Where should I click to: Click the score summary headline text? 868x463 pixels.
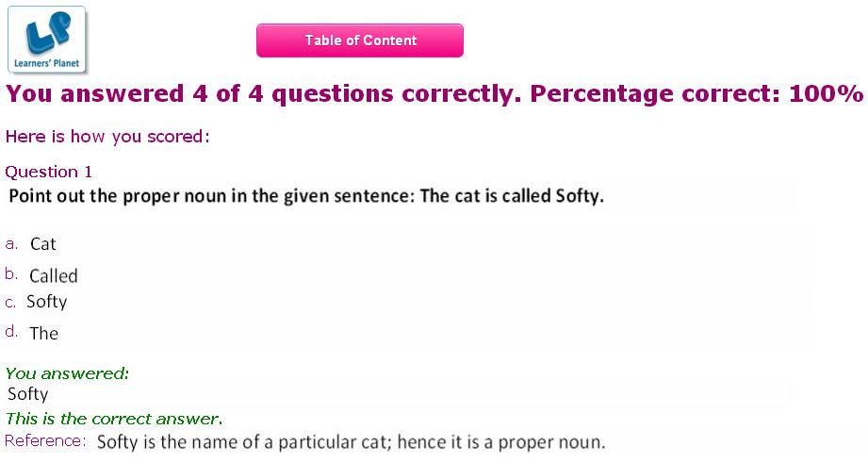click(x=434, y=94)
